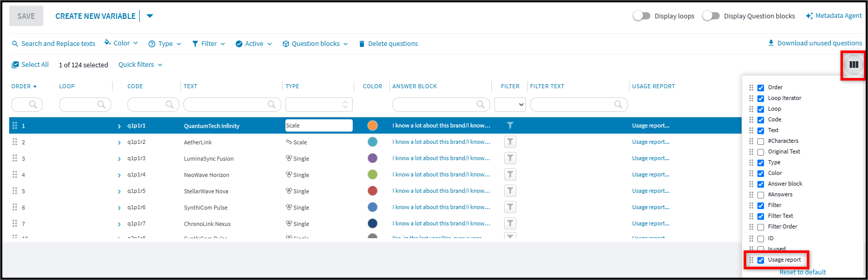Viewport: 868px width, 280px height.
Task: Check the Filter Order column checkbox
Action: tap(760, 227)
